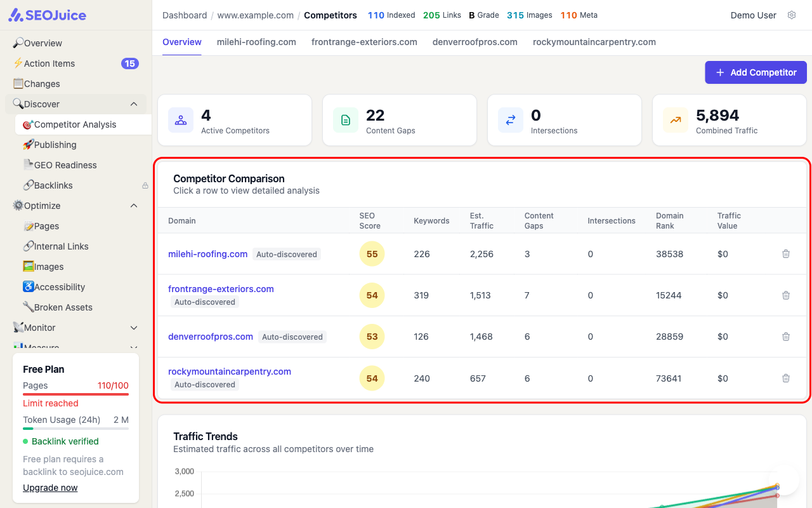Click the Pages usage progress bar
This screenshot has width=812, height=508.
click(x=75, y=394)
